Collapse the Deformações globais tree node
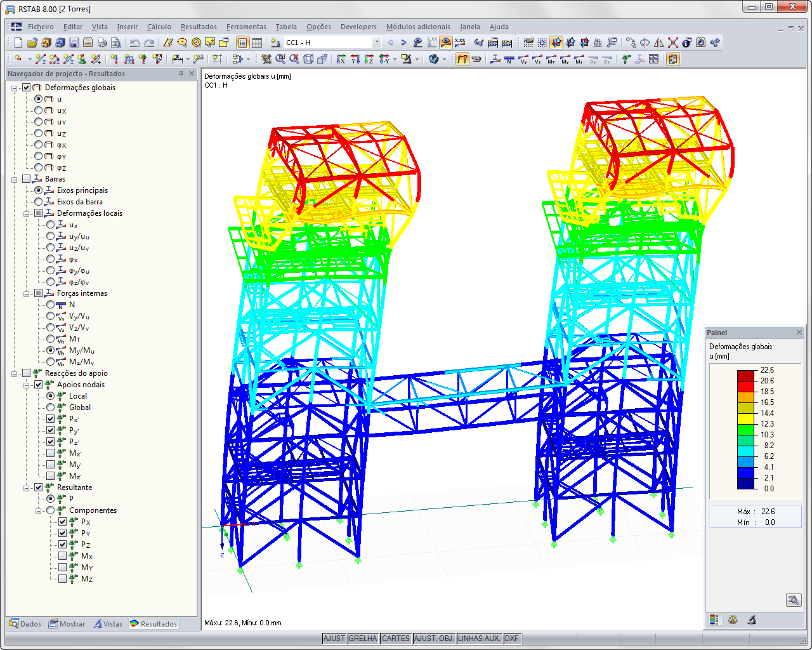The image size is (812, 650). coord(15,88)
